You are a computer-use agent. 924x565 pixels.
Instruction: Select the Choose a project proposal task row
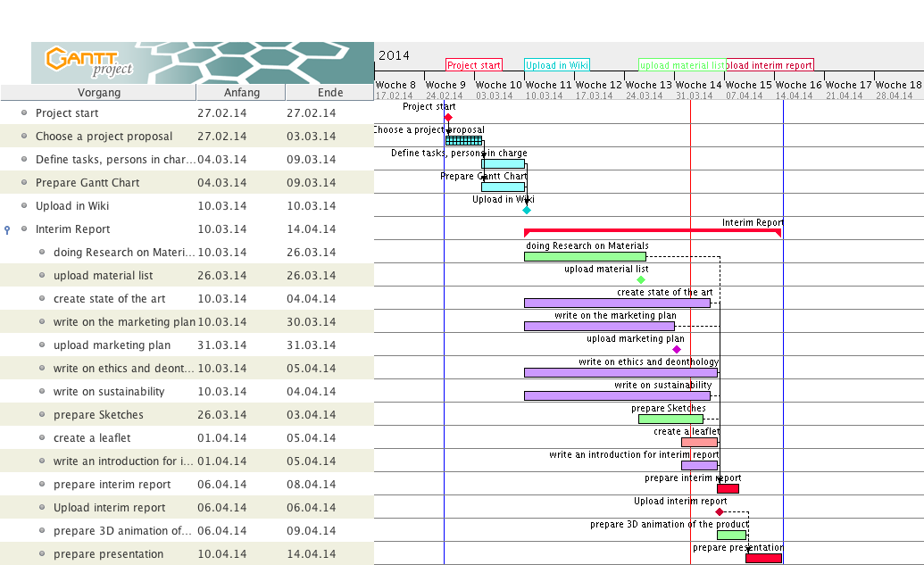[104, 137]
